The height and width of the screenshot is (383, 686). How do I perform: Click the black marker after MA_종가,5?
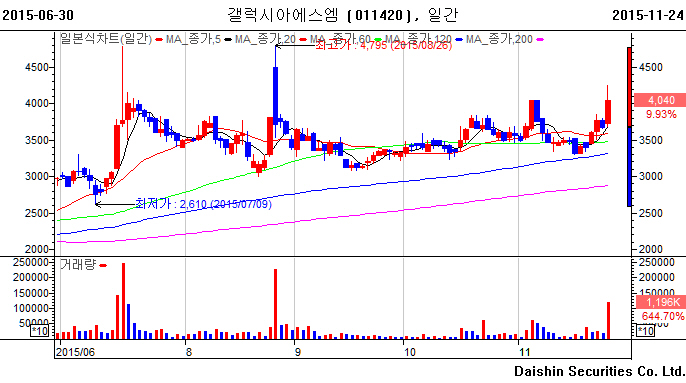(228, 39)
